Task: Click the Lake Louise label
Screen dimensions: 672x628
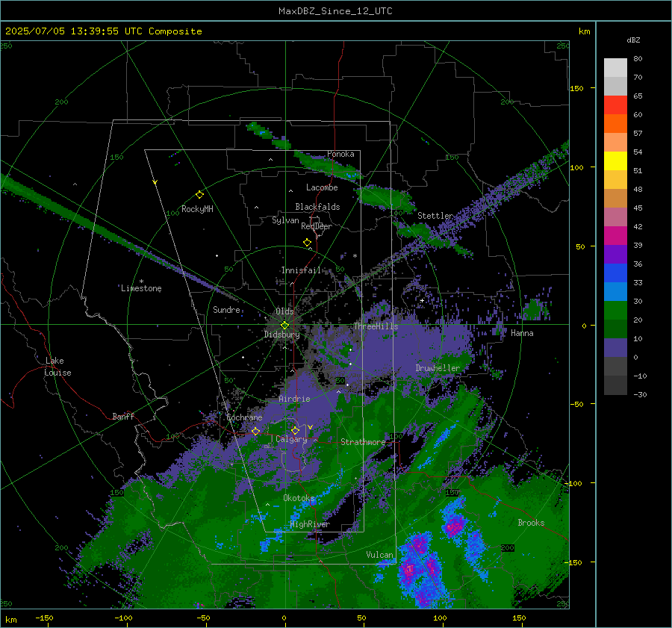Action: coord(58,367)
